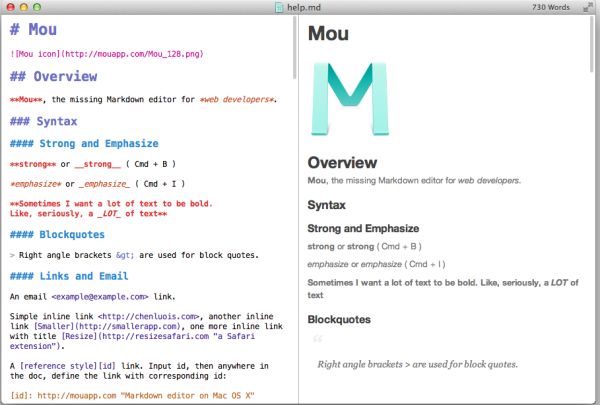Click the <http://chenluois.com> link text in editor
Viewport: 600px width, 405px height.
point(149,317)
